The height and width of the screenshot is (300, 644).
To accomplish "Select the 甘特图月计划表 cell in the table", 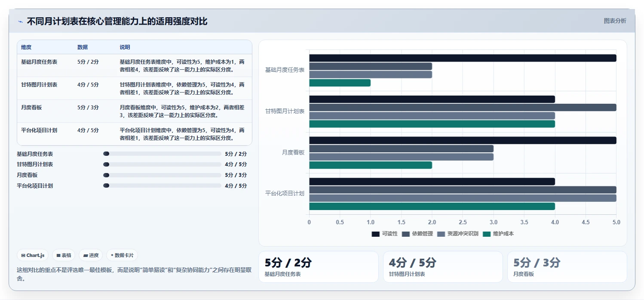I will 39,85.
